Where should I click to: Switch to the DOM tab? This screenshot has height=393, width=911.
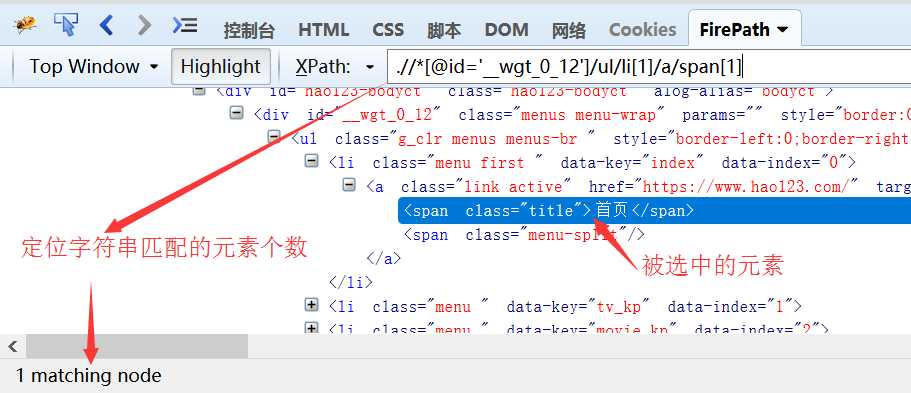click(x=506, y=30)
